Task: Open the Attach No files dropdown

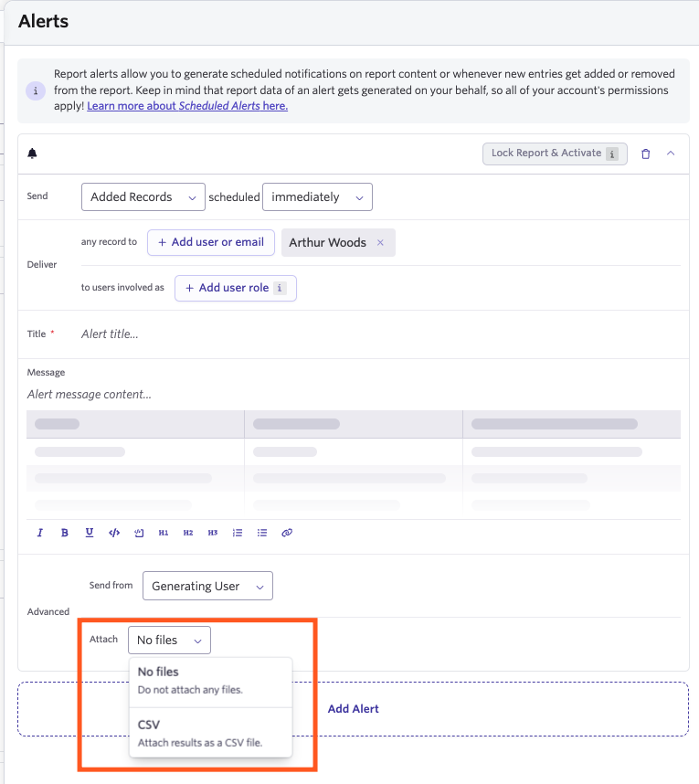Action: click(x=169, y=640)
